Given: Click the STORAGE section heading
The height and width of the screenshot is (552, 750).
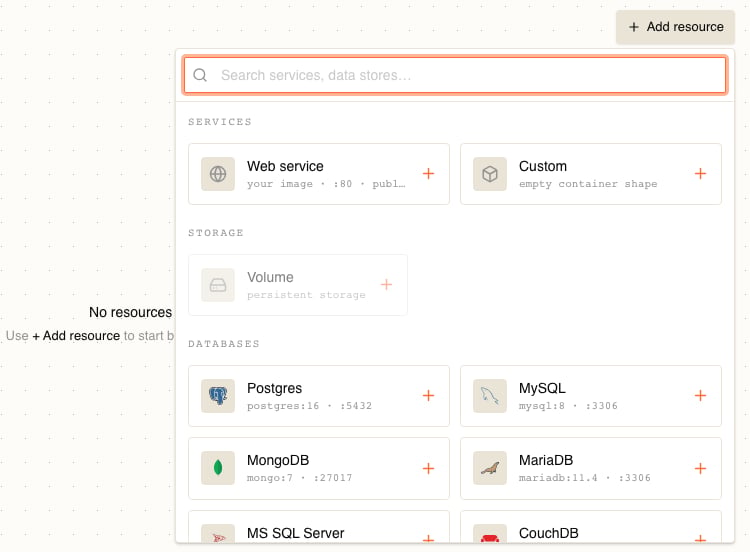Looking at the screenshot, I should pos(216,232).
